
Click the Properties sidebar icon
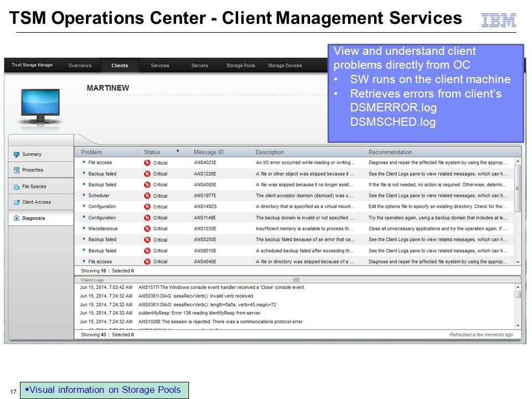(x=16, y=170)
